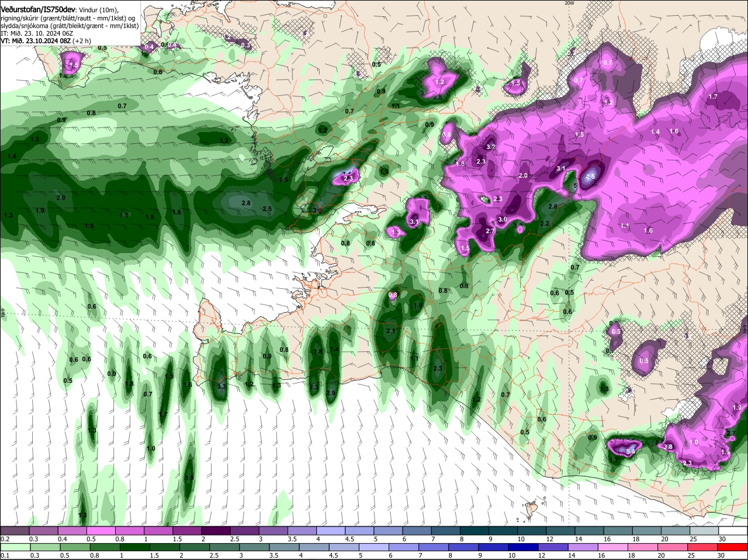Click the 2.9 rainfall value on the map

point(331,393)
